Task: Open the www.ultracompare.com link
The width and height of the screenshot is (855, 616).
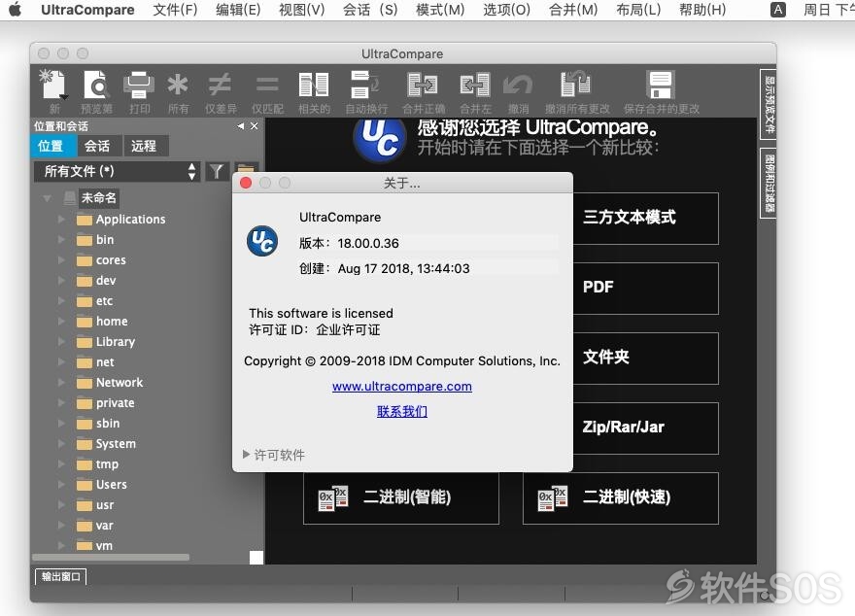Action: click(402, 386)
